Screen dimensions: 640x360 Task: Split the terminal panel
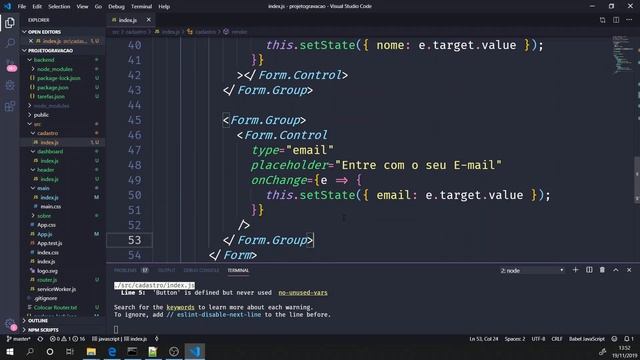coord(589,270)
